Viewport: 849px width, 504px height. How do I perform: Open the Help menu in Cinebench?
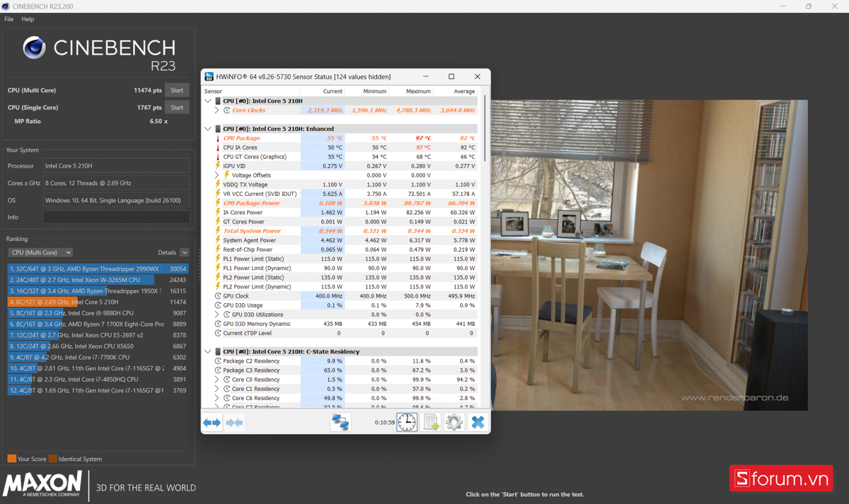(28, 19)
